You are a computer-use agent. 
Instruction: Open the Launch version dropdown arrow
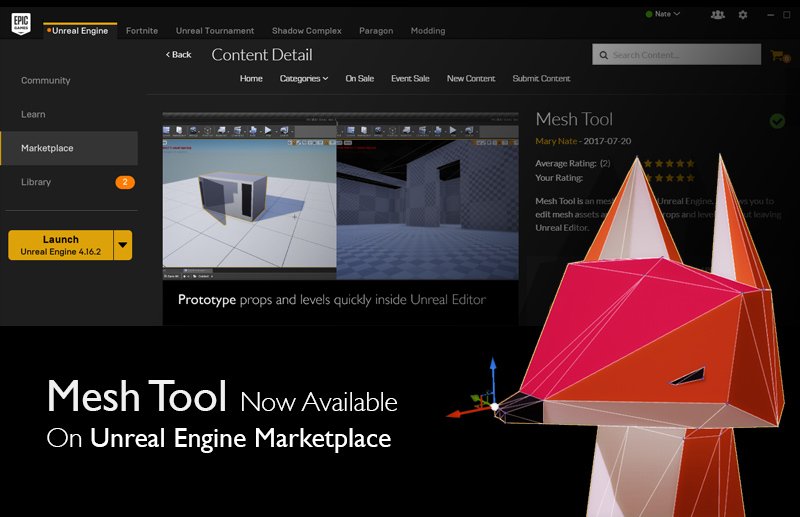coord(122,245)
